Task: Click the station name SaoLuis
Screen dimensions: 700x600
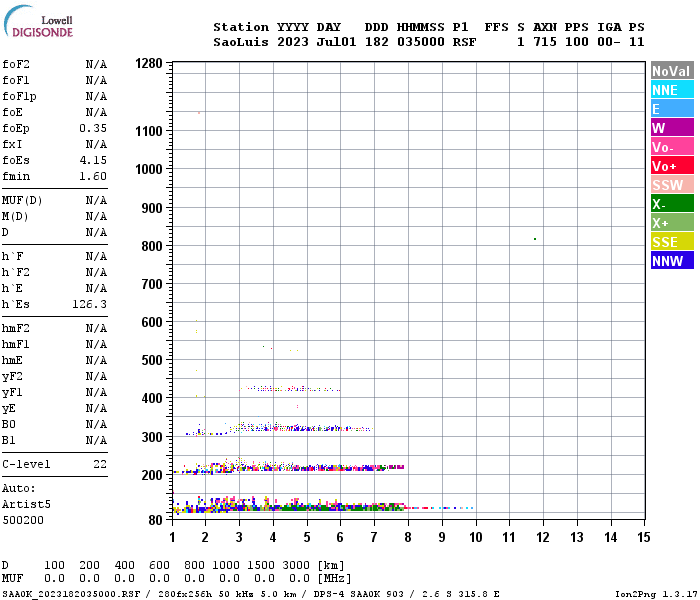Action: click(241, 42)
